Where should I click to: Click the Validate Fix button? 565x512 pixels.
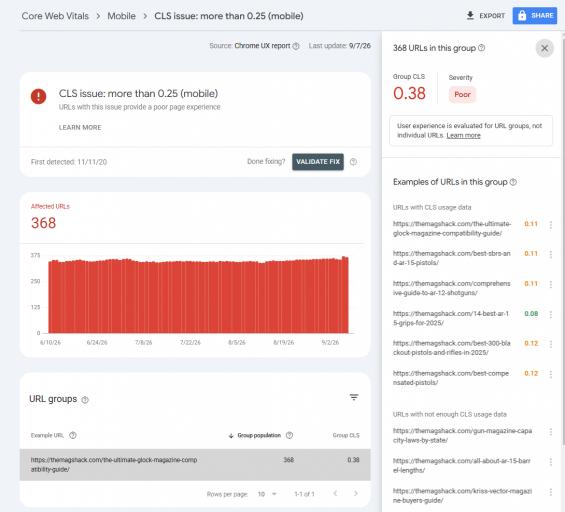(318, 162)
